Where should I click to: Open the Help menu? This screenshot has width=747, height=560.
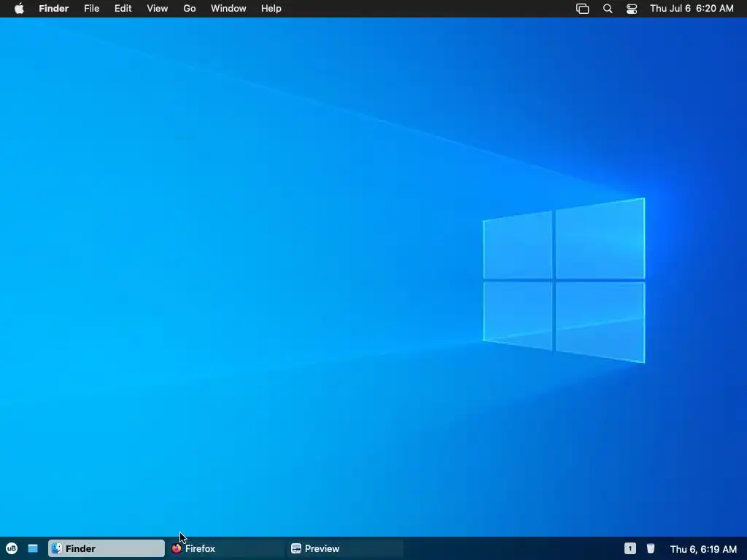271,9
